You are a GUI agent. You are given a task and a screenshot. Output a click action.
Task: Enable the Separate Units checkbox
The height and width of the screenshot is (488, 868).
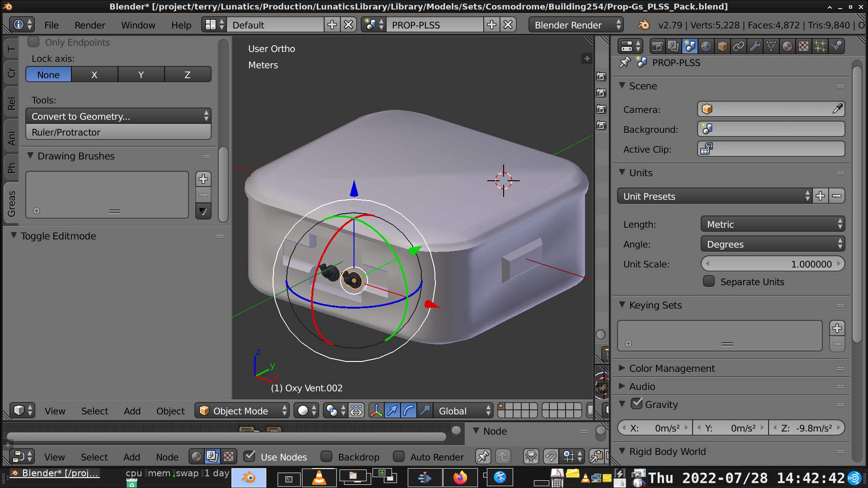709,282
